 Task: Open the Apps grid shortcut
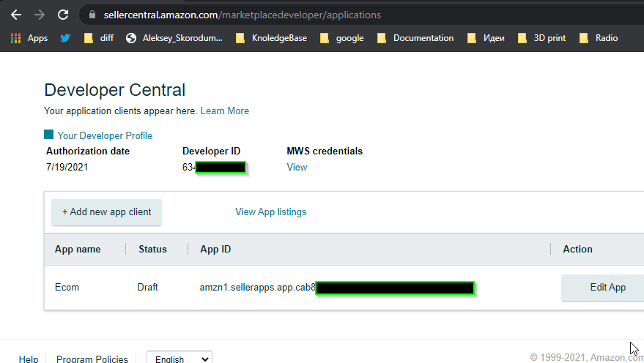29,38
